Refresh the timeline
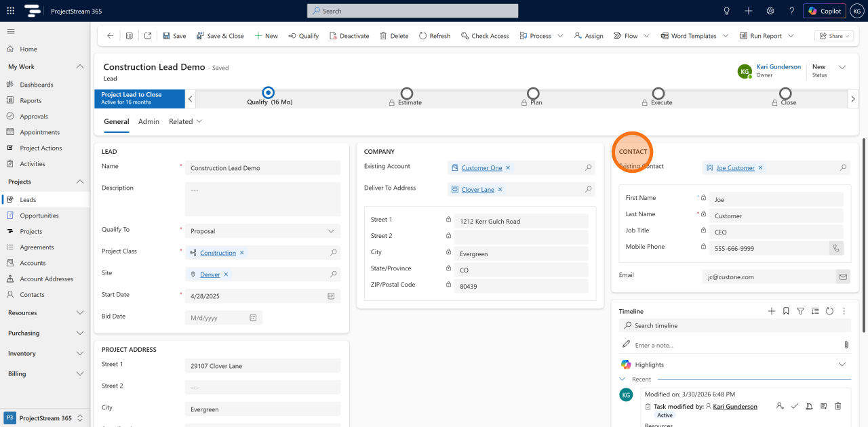 [x=829, y=311]
